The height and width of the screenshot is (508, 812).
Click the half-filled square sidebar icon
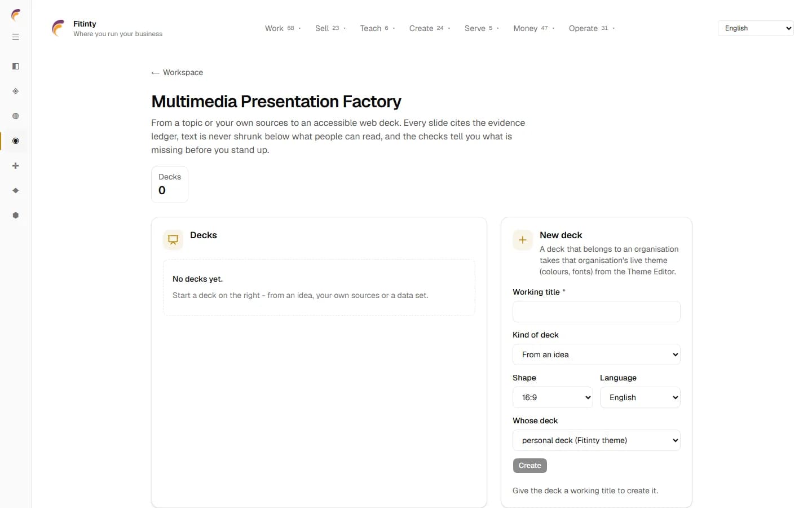16,67
